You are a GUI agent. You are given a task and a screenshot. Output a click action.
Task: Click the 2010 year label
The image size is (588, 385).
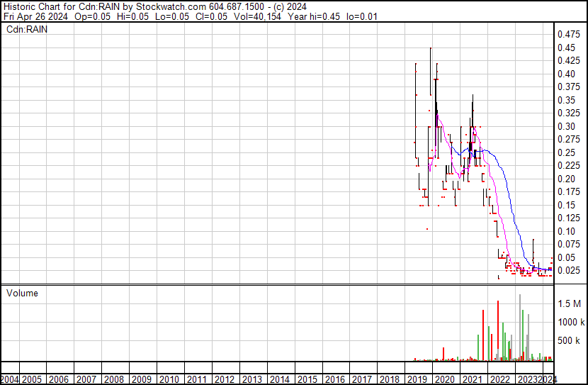(169, 379)
